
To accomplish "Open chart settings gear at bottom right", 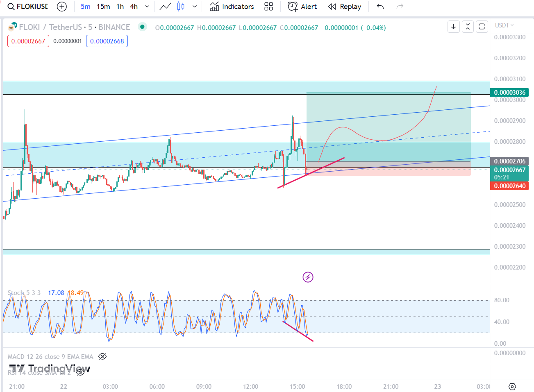I will [512, 386].
